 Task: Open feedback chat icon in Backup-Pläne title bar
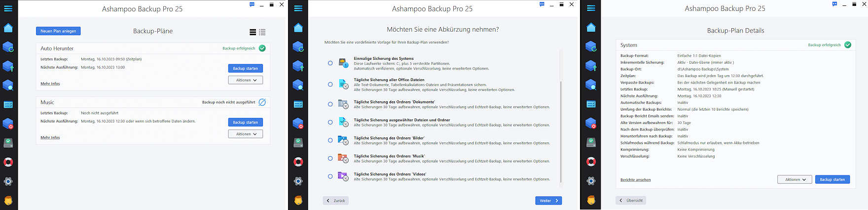tap(252, 4)
